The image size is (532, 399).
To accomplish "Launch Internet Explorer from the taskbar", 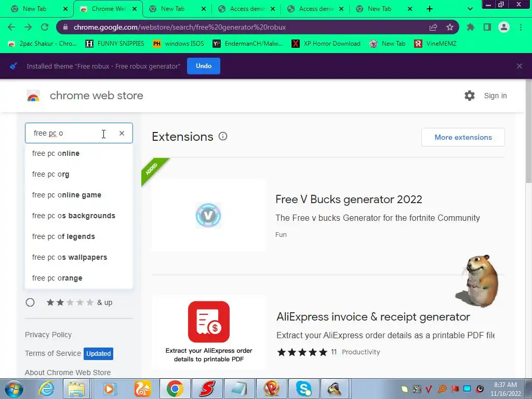I will (x=46, y=389).
